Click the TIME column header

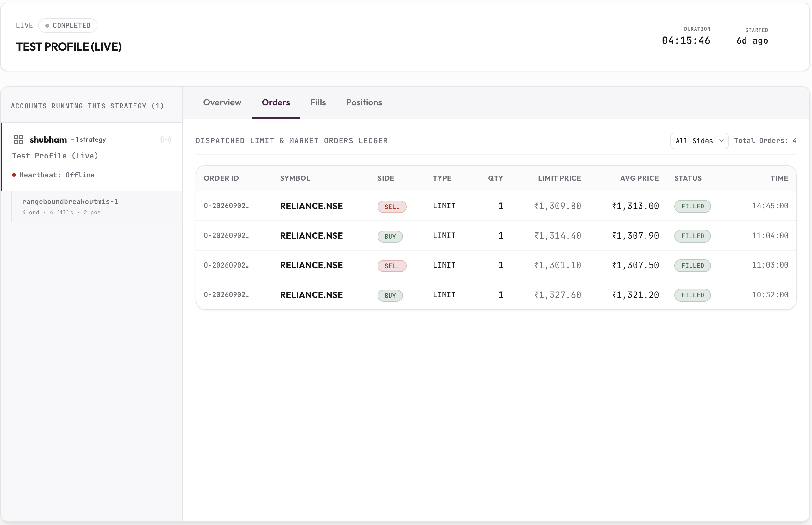coord(779,178)
